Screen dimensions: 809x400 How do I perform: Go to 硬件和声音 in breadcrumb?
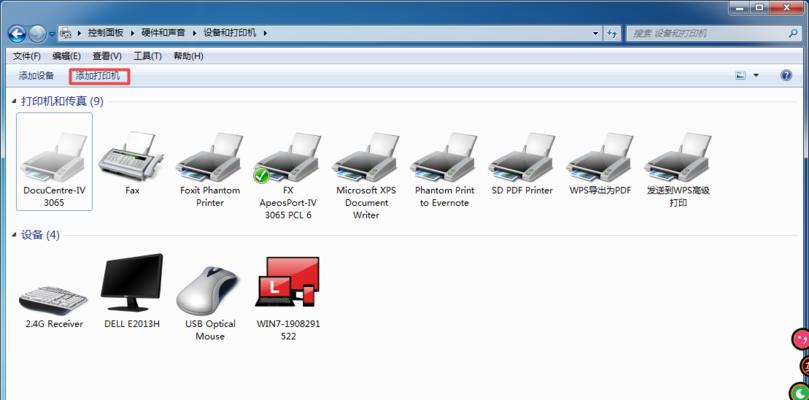click(x=164, y=33)
